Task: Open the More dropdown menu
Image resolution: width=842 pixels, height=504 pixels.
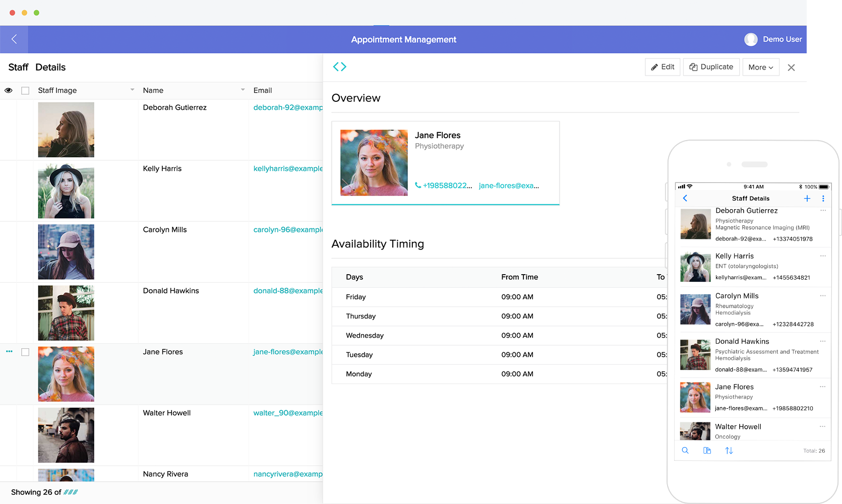Action: tap(761, 67)
